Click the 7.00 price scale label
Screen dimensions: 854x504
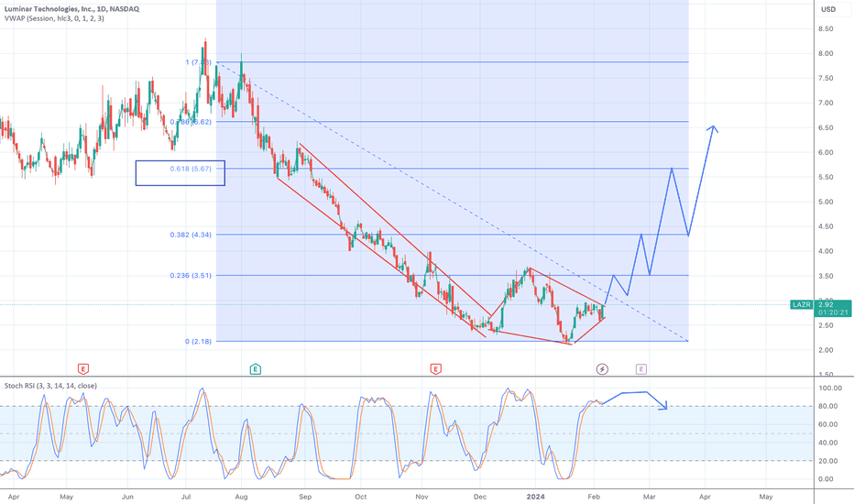(826, 103)
